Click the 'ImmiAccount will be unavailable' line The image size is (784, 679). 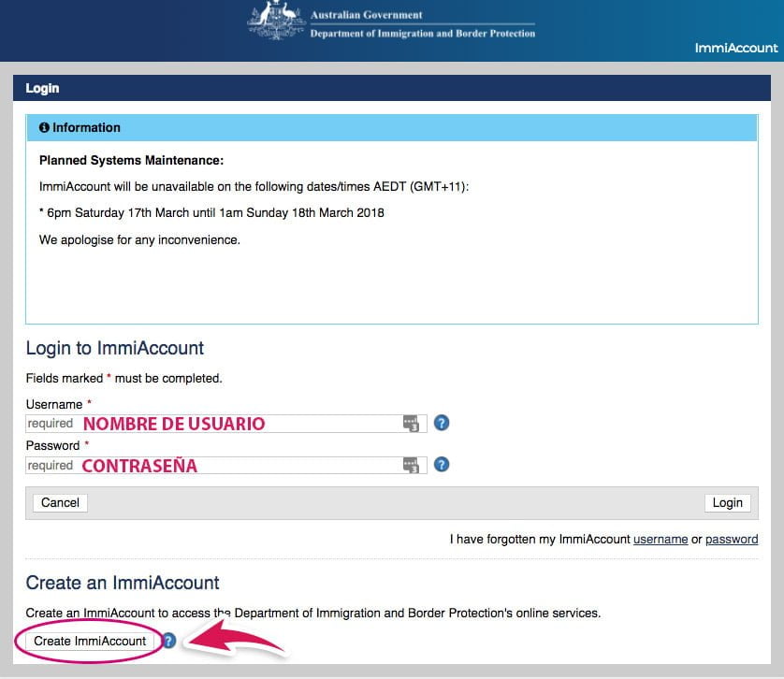click(254, 187)
